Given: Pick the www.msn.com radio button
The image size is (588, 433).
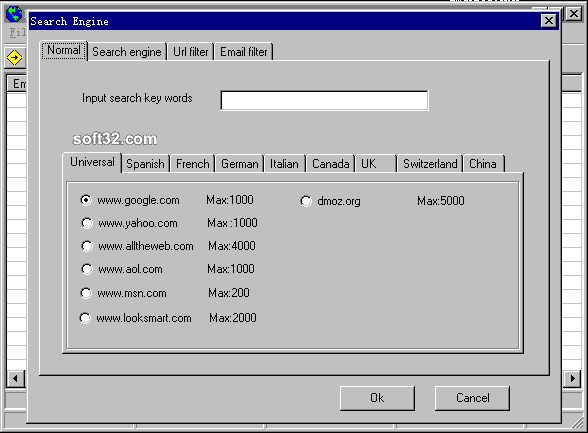Looking at the screenshot, I should coord(86,293).
